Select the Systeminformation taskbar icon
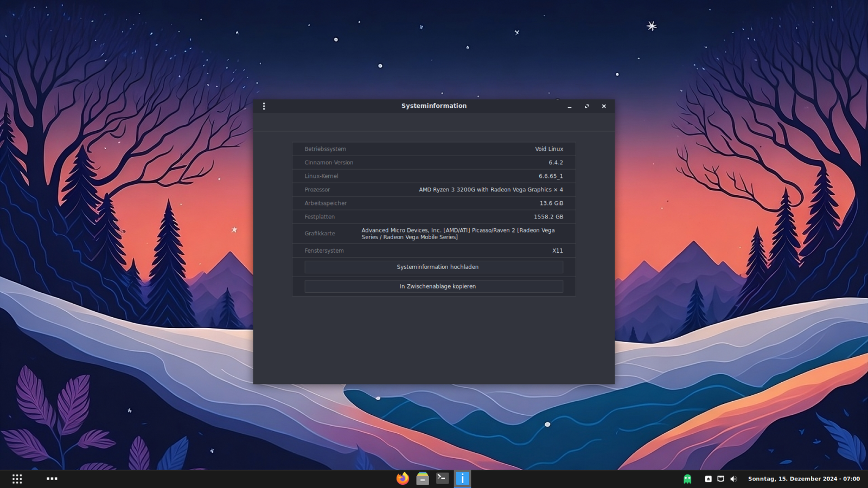This screenshot has width=868, height=488. coord(462,478)
